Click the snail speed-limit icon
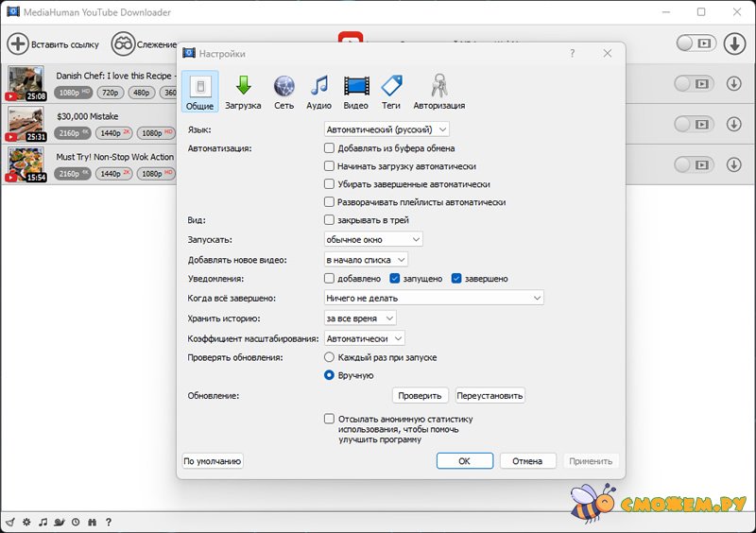 coord(59,522)
